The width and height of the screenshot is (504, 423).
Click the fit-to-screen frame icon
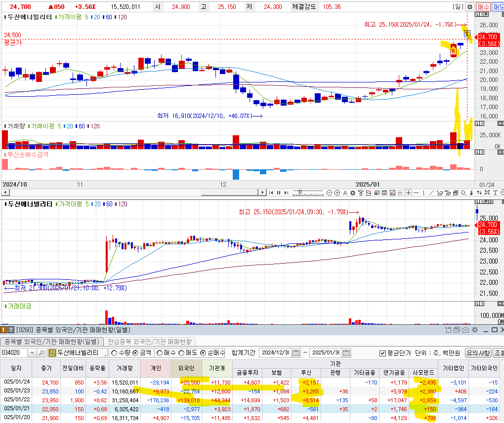coord(487,192)
